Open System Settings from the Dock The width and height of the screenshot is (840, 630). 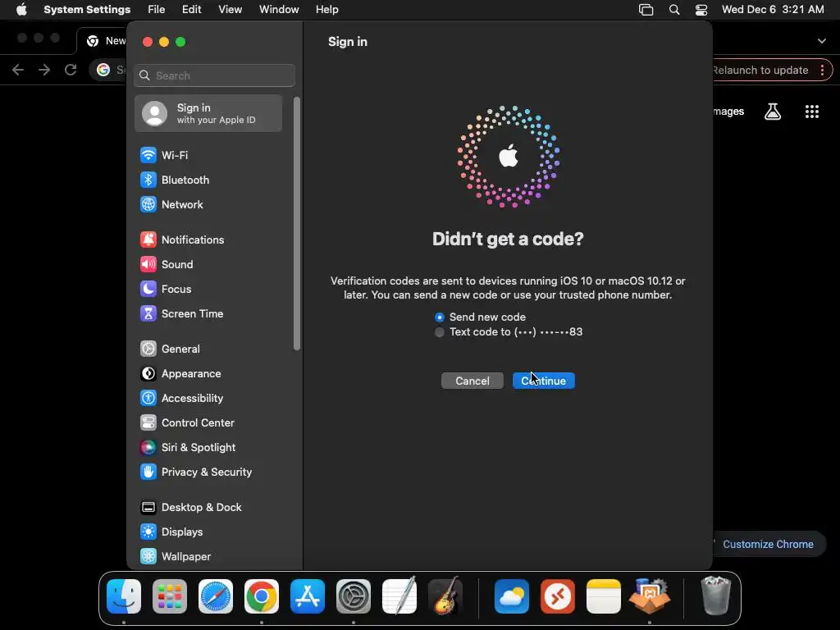point(354,596)
